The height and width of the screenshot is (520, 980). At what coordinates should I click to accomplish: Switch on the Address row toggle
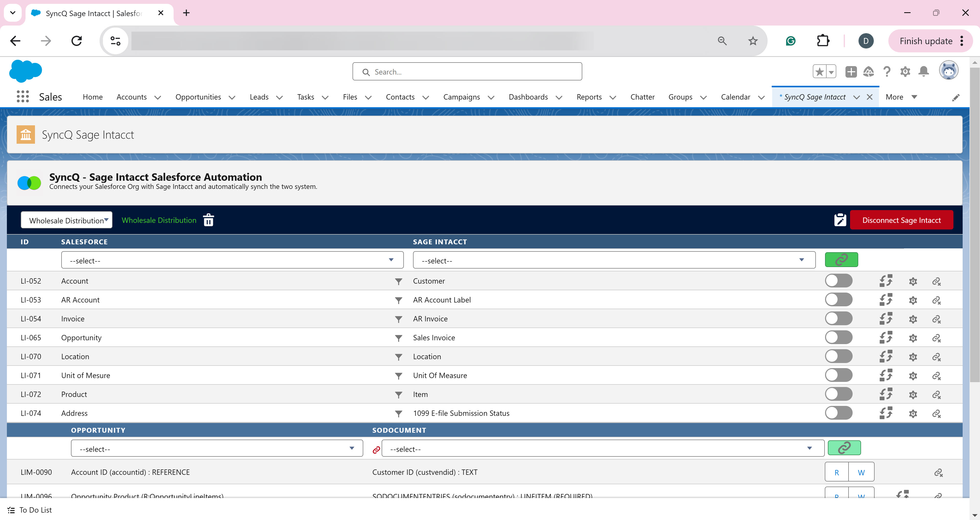pos(839,413)
